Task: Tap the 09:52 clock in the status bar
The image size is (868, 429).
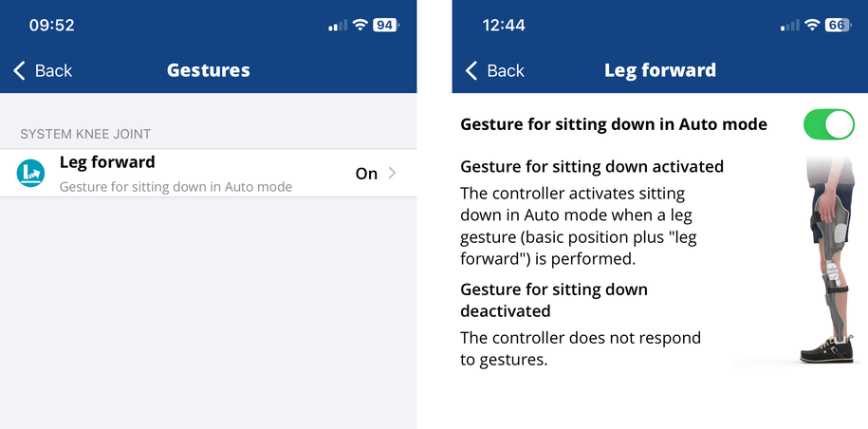Action: pyautogui.click(x=52, y=26)
